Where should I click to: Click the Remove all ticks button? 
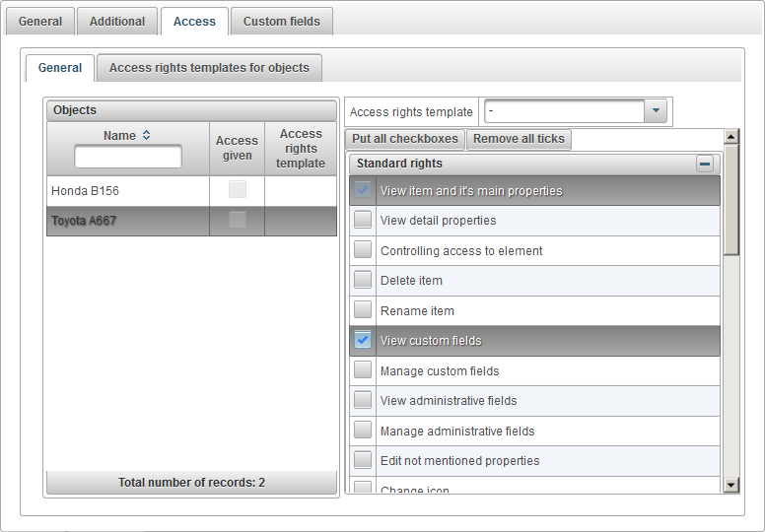click(519, 139)
